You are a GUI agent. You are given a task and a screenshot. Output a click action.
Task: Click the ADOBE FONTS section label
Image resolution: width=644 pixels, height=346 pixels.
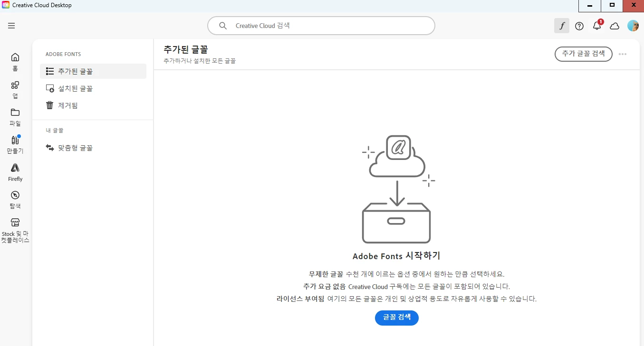[63, 54]
